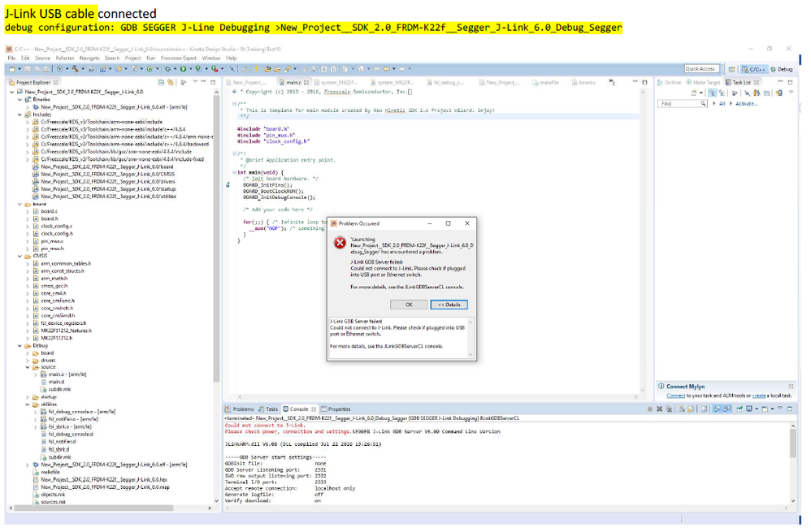
Task: Click Clear Console icon
Action: (x=681, y=409)
